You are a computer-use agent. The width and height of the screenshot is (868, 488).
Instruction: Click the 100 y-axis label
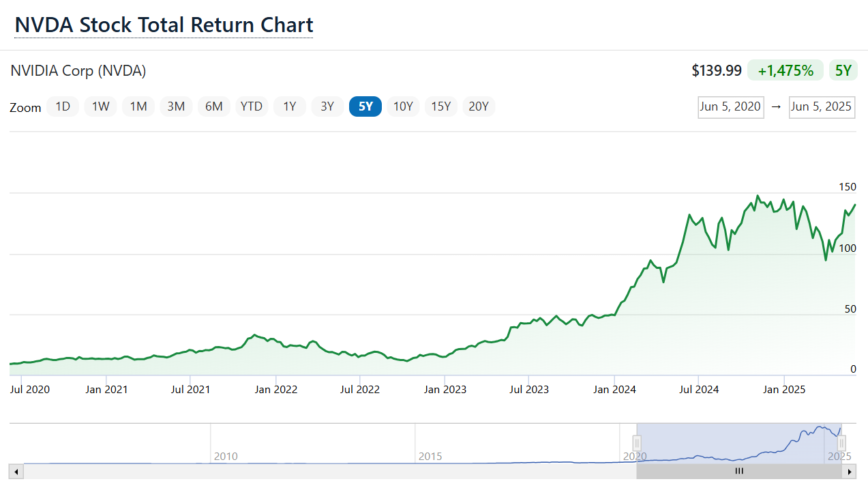(x=848, y=248)
